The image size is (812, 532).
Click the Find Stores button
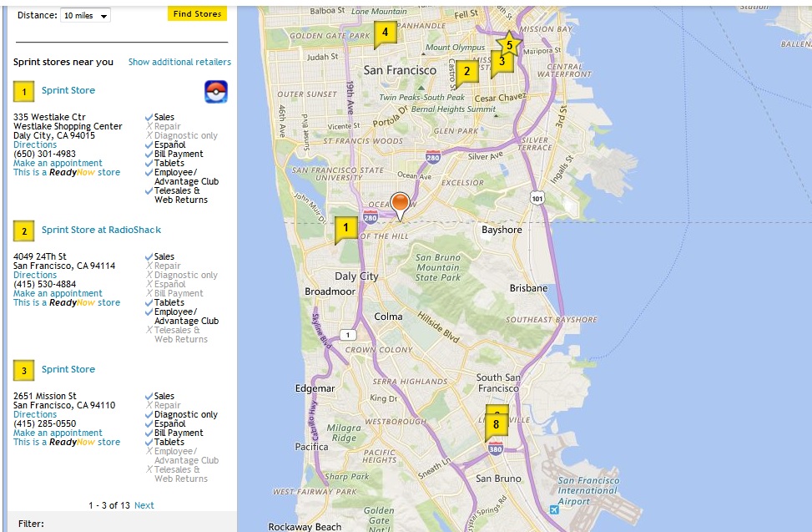197,14
